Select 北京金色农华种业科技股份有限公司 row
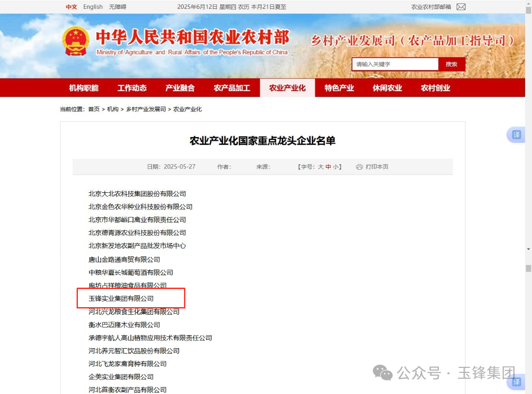The image size is (532, 394). [140, 207]
